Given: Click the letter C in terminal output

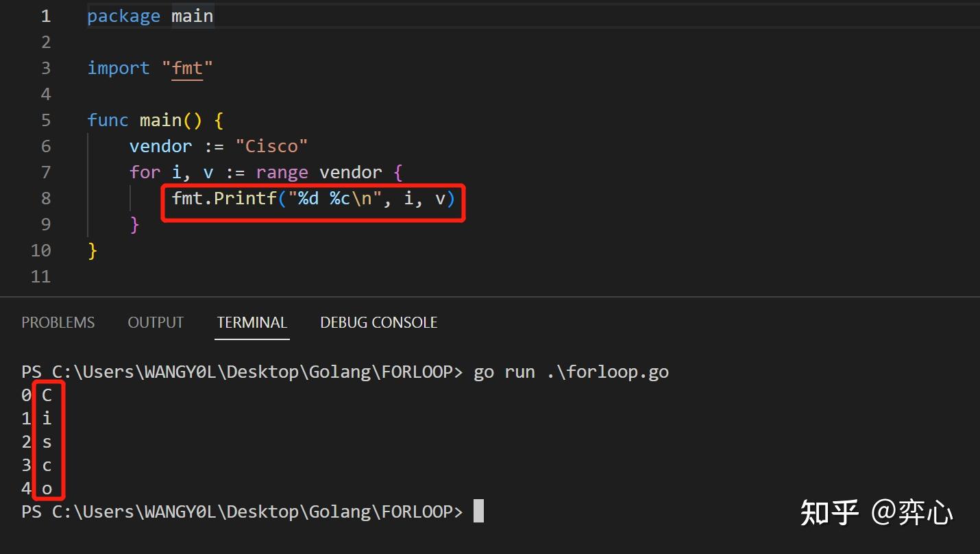Looking at the screenshot, I should (x=47, y=395).
